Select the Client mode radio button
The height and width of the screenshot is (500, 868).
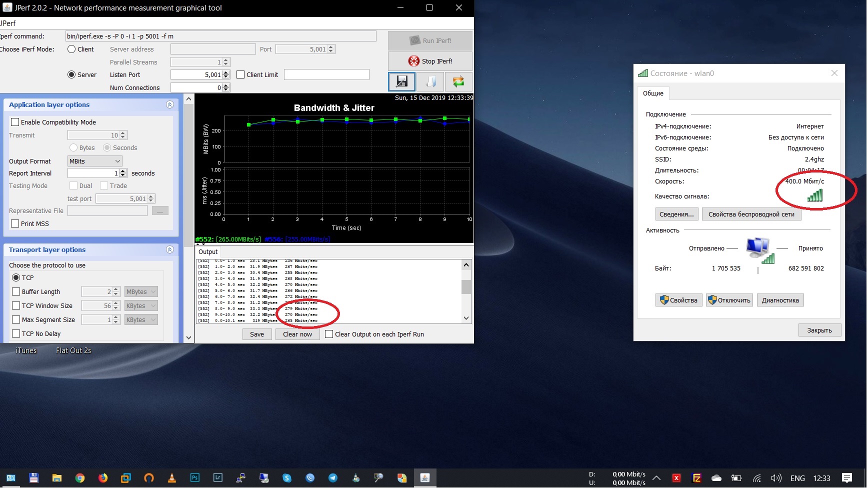tap(71, 49)
